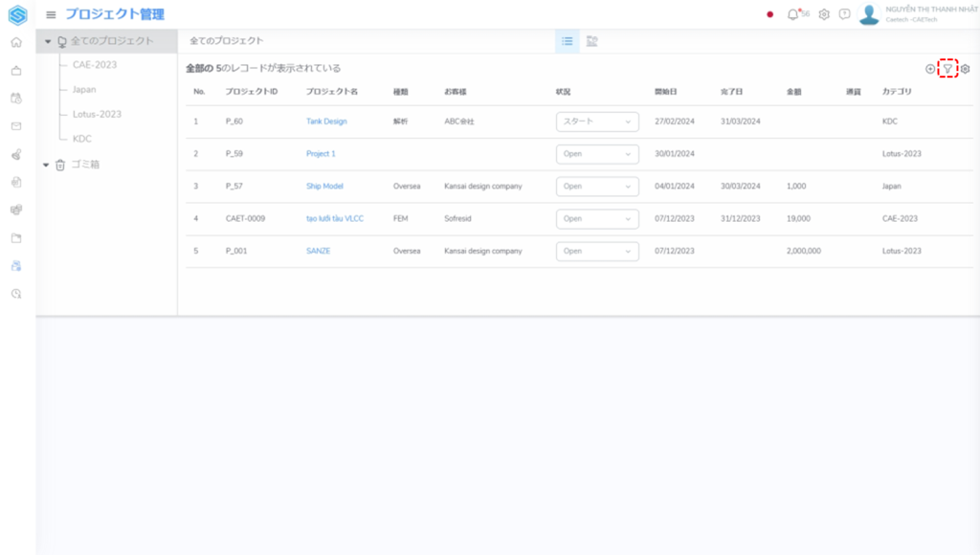Image resolution: width=980 pixels, height=555 pixels.
Task: Open table settings gear beside filter
Action: tap(966, 69)
